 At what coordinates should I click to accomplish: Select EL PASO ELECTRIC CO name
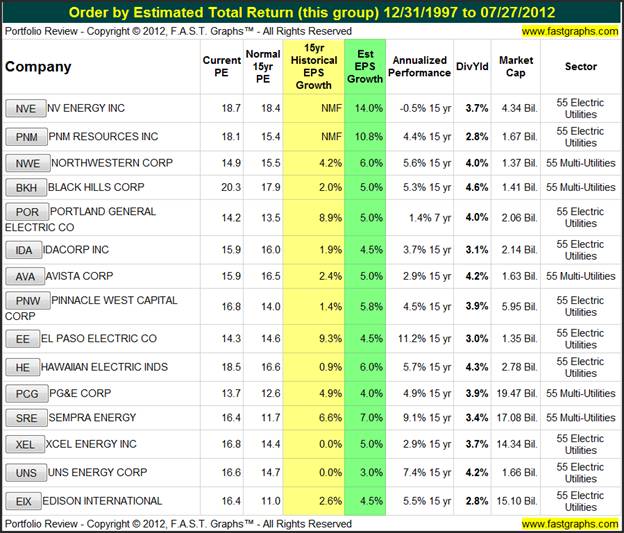99,338
